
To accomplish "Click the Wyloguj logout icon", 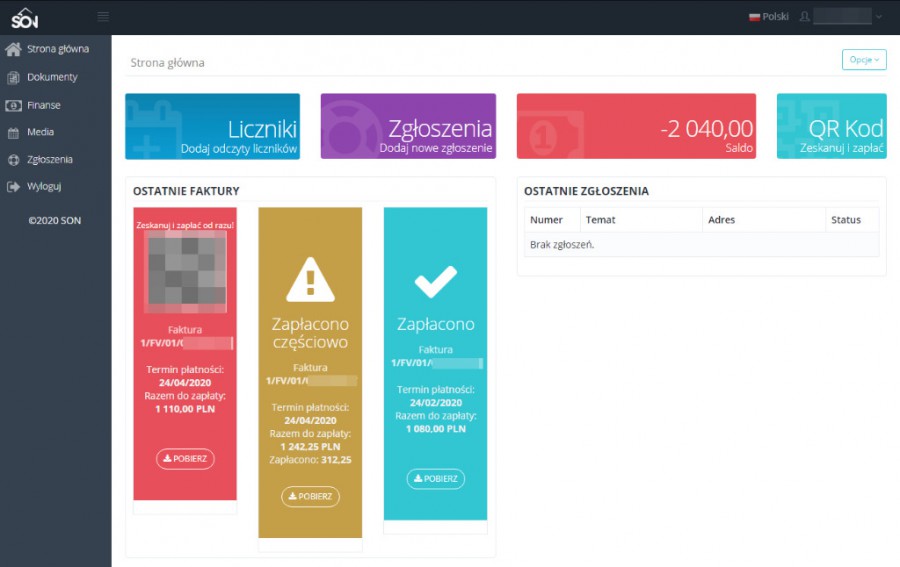I will pos(13,187).
